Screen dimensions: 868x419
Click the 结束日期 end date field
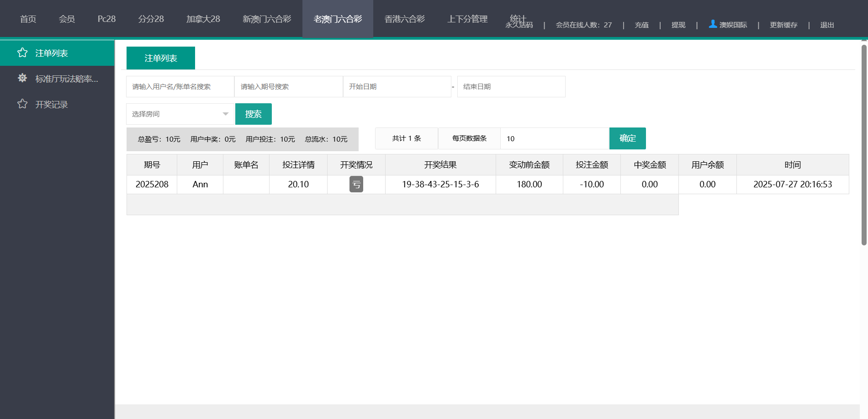(x=511, y=87)
